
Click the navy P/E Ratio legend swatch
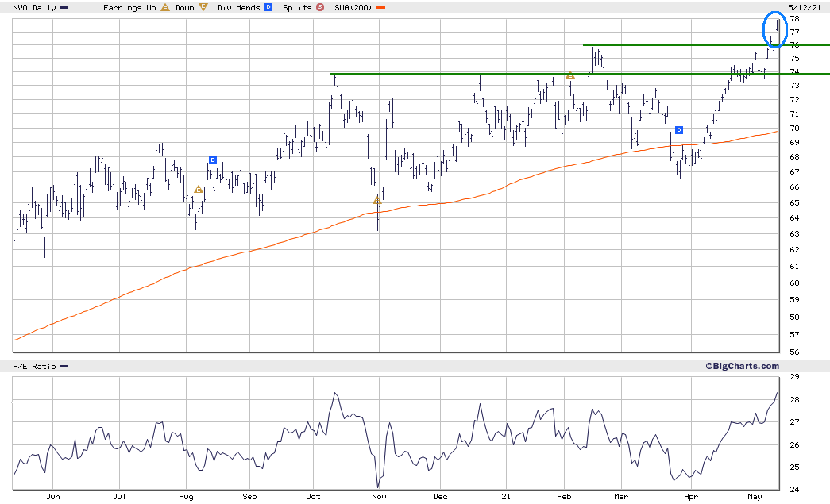[64, 367]
